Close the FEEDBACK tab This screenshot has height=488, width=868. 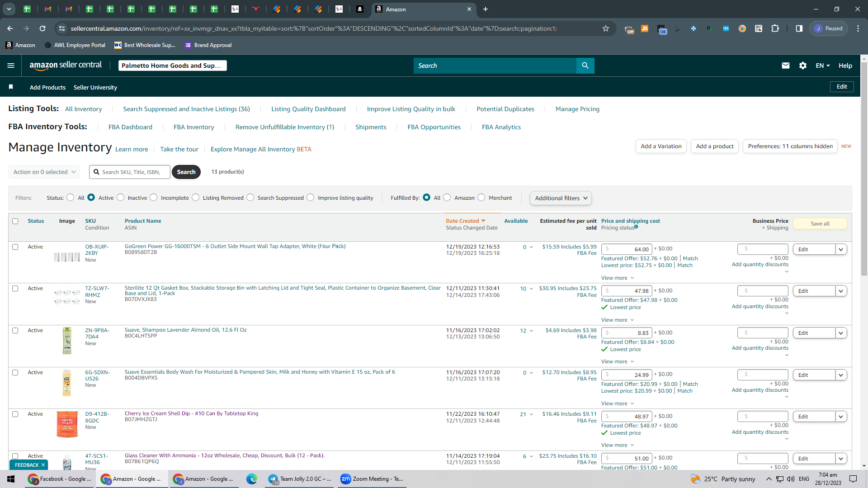pyautogui.click(x=43, y=465)
